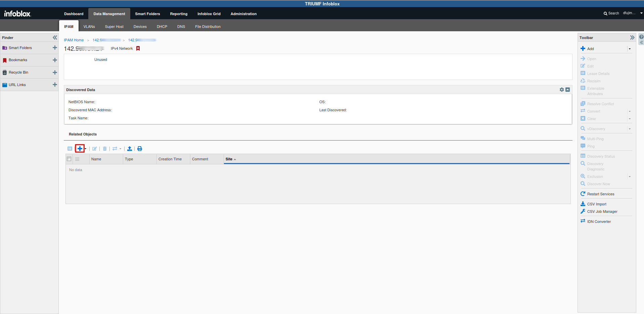
Task: Add a new Smart Folder with plus
Action: (x=55, y=48)
